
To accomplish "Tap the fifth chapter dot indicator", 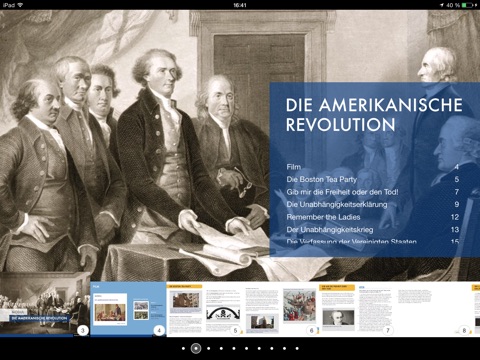I will pos(234,348).
